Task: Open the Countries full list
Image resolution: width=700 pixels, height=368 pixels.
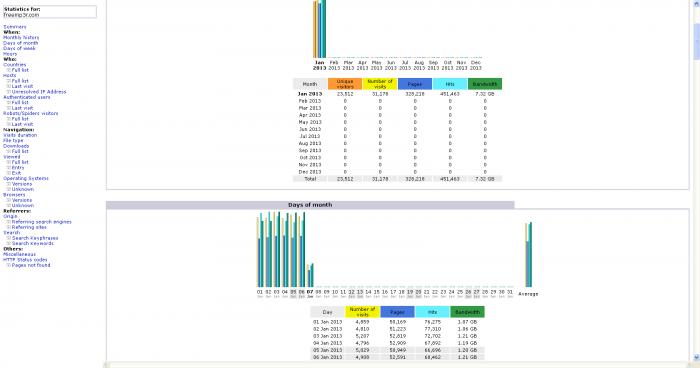Action: 20,70
